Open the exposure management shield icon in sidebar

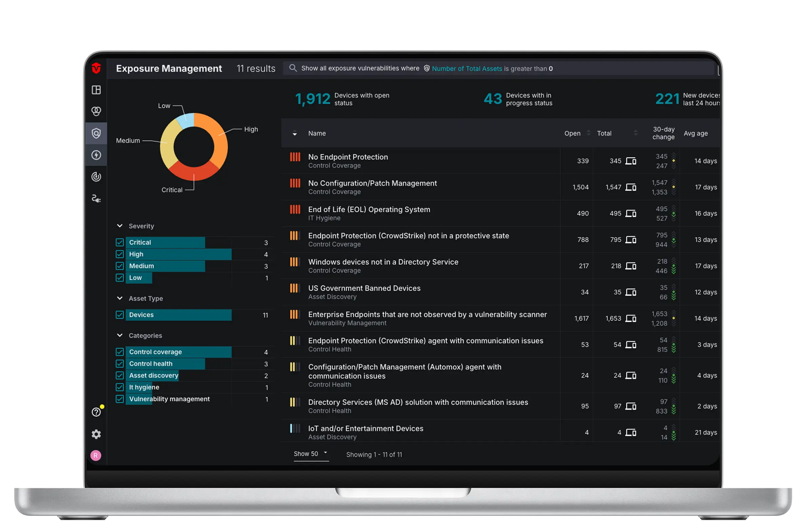96,133
